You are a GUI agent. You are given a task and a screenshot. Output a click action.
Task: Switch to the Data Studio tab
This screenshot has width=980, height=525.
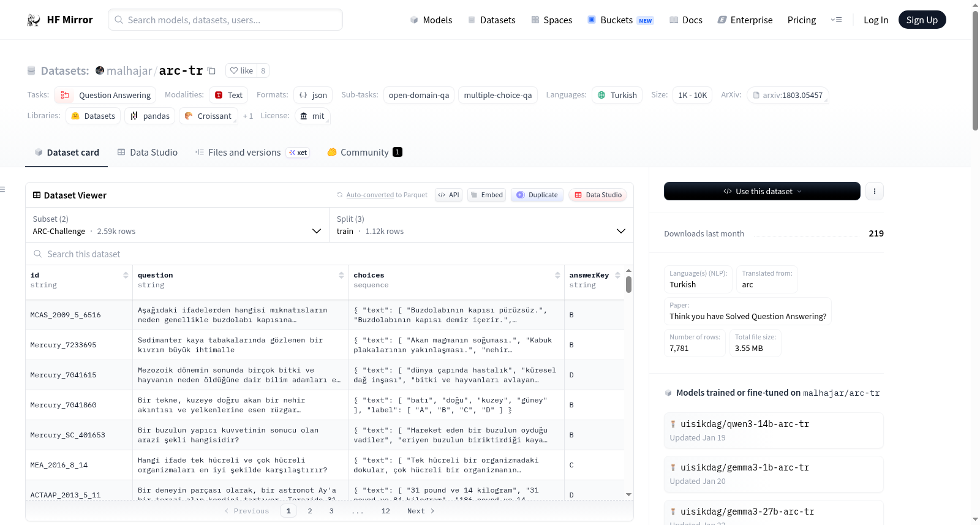click(148, 152)
